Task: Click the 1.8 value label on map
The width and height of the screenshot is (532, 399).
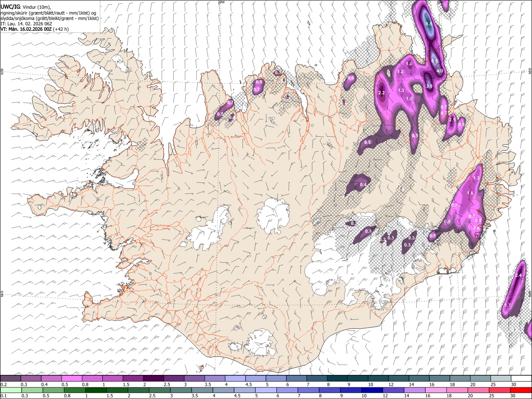Action: tap(409, 64)
